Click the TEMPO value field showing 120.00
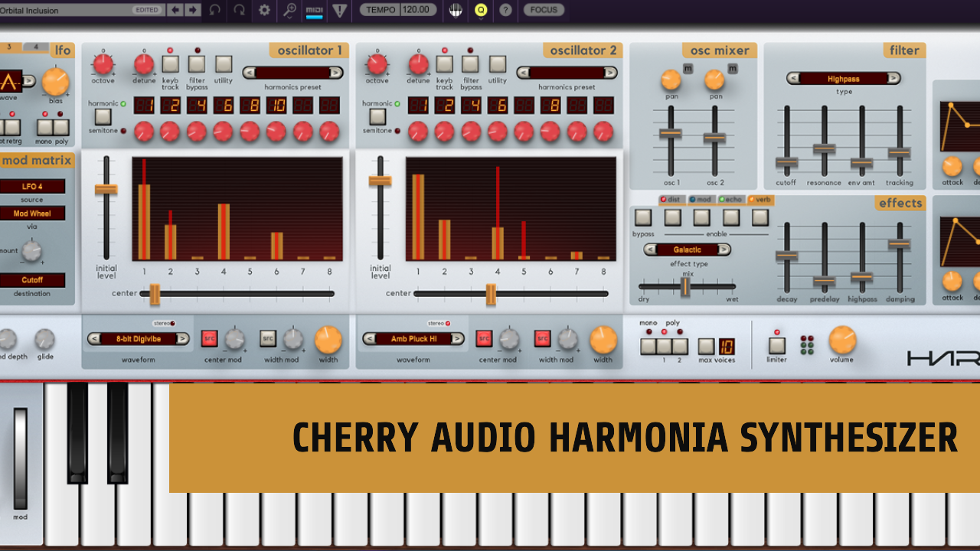 414,11
